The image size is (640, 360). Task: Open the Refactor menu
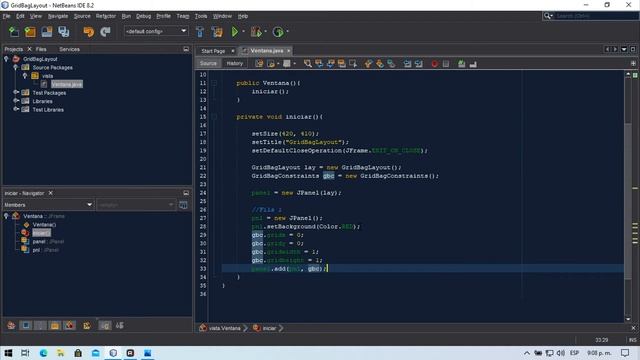[x=106, y=16]
